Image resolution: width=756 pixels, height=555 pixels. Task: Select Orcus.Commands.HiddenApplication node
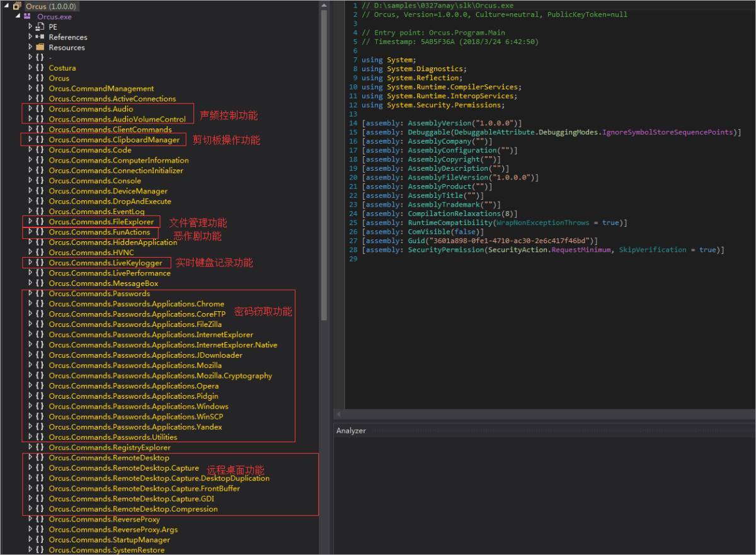113,243
